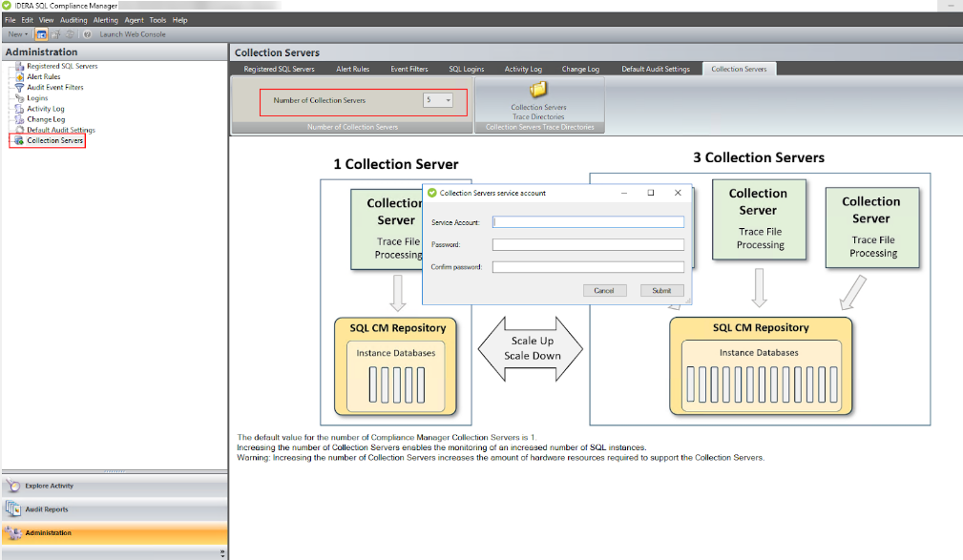
Task: Click the Confirm password input field
Action: point(588,267)
